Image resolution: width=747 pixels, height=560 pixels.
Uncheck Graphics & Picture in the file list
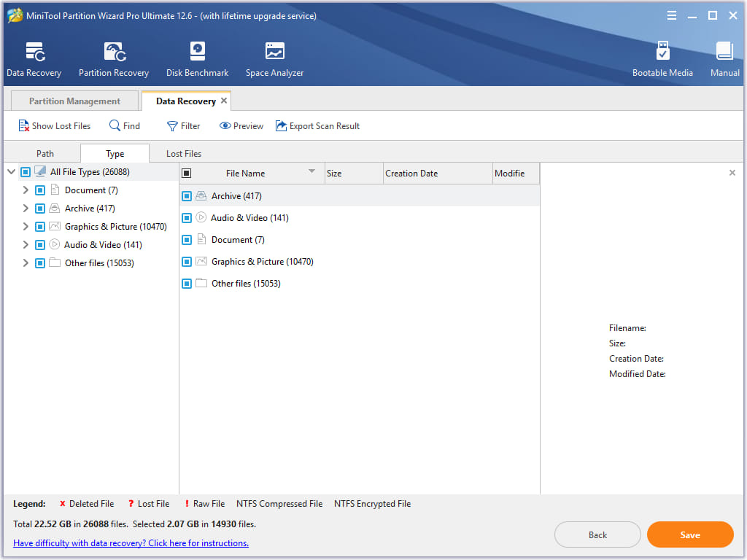187,262
